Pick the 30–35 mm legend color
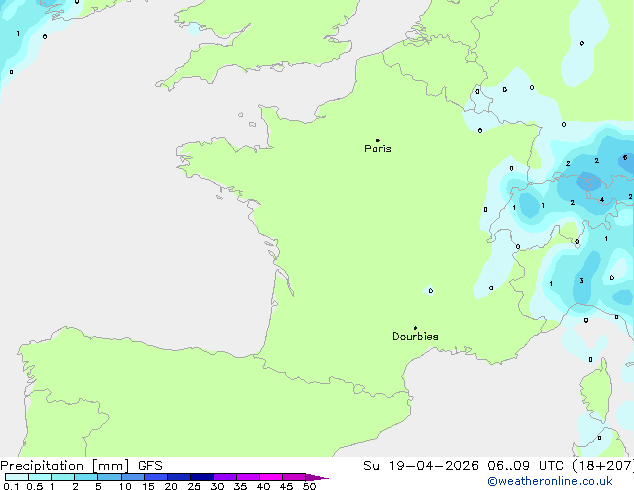The height and width of the screenshot is (490, 634). coord(224,477)
